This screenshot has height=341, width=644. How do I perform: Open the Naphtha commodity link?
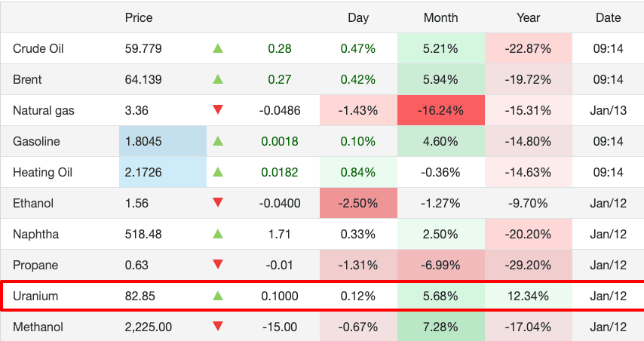pos(35,234)
